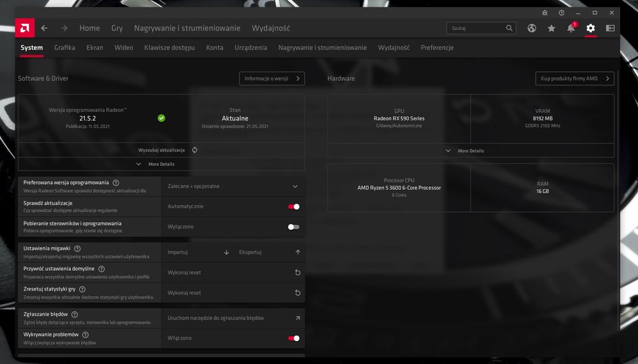Go back with the left arrow
This screenshot has height=364, width=638.
click(44, 28)
